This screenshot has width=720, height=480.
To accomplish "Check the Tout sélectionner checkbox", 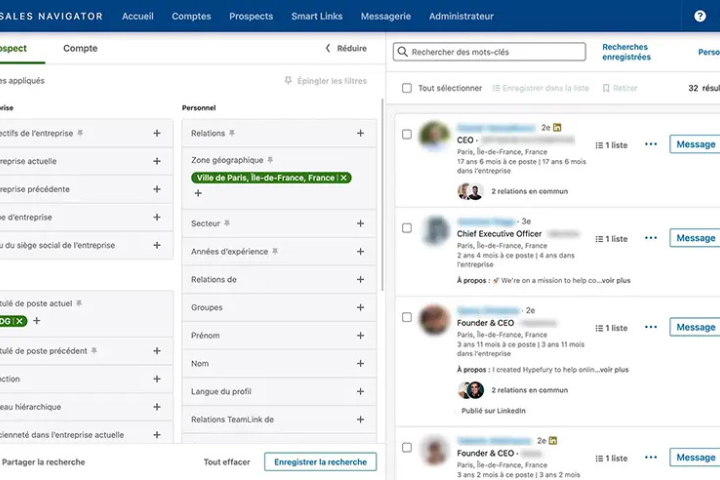I will tap(407, 88).
